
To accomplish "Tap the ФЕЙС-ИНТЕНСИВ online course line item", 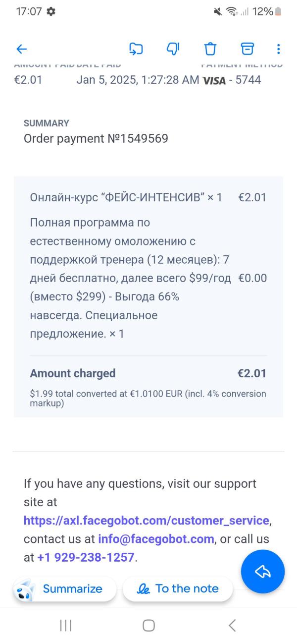I will point(148,197).
